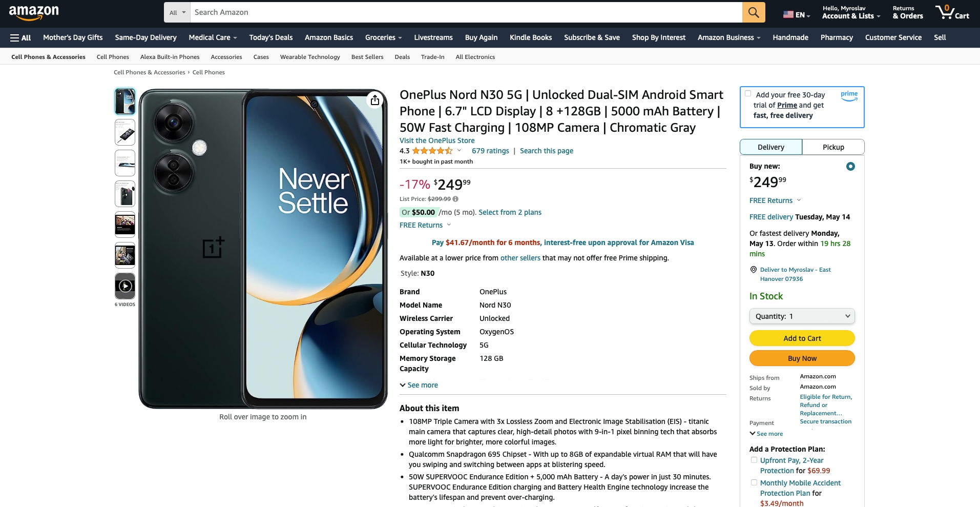Click the List Price info icon

tap(455, 199)
